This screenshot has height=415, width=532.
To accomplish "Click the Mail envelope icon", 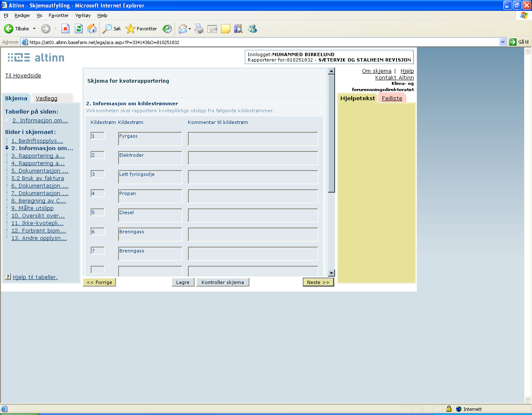I will 182,29.
